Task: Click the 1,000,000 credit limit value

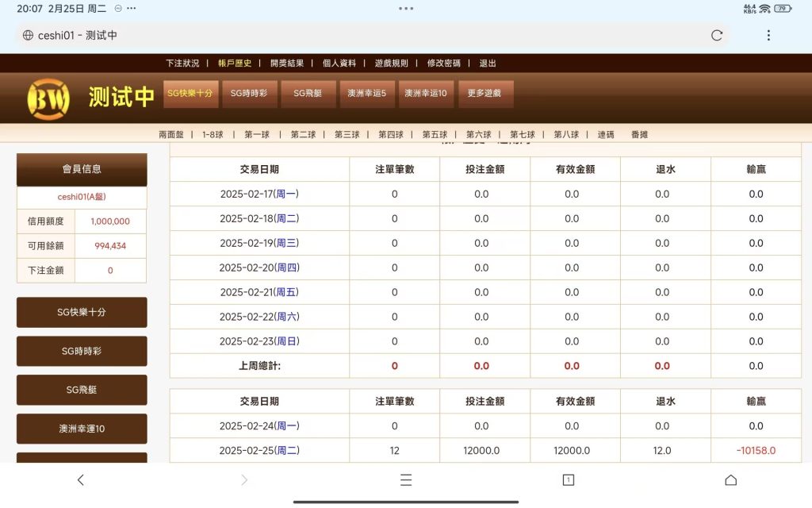Action: coord(110,221)
